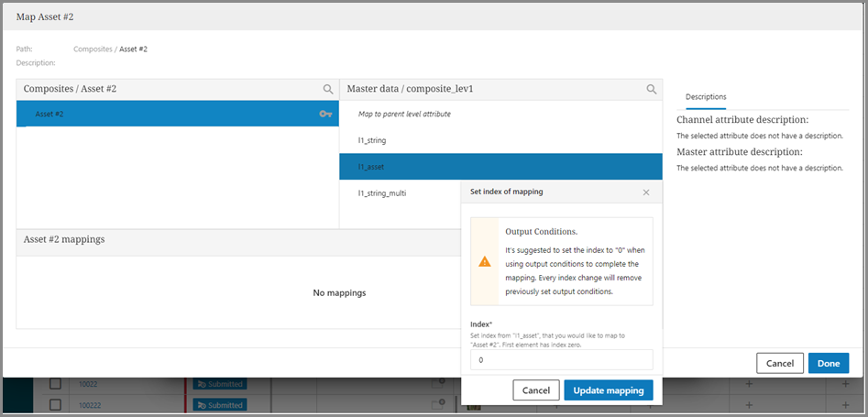Tick the checkbox for row 10022
Screen dimensions: 868x417
pyautogui.click(x=55, y=384)
